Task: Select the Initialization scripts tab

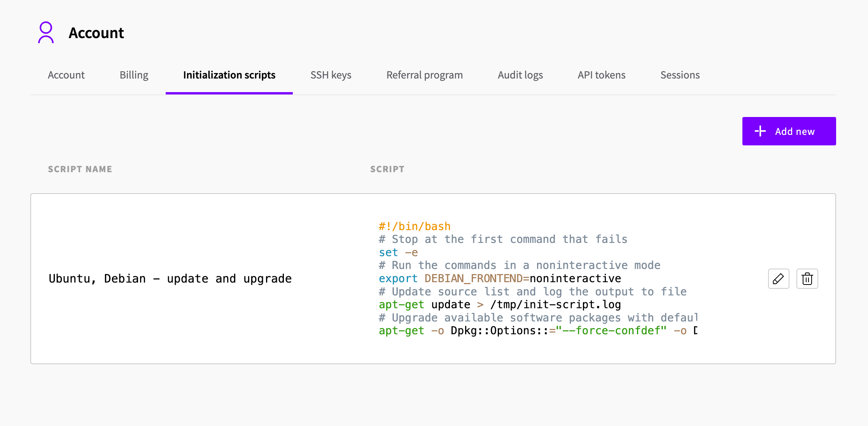Action: tap(229, 75)
